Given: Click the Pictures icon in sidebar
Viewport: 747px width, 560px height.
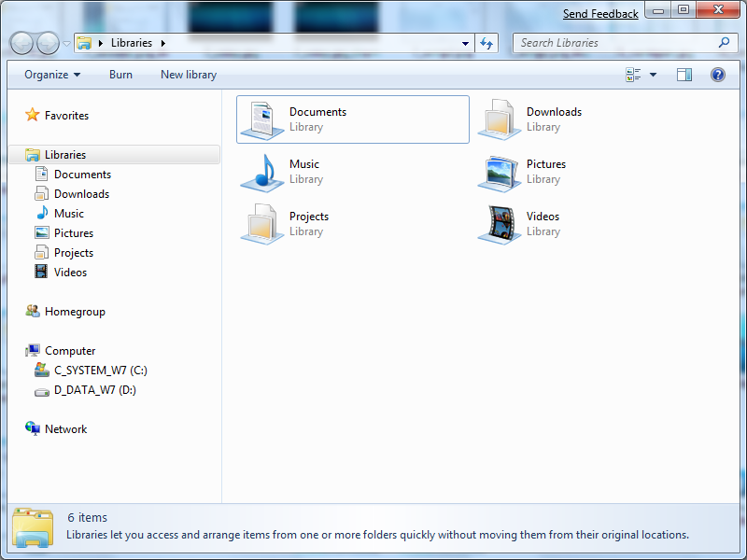Looking at the screenshot, I should [41, 232].
